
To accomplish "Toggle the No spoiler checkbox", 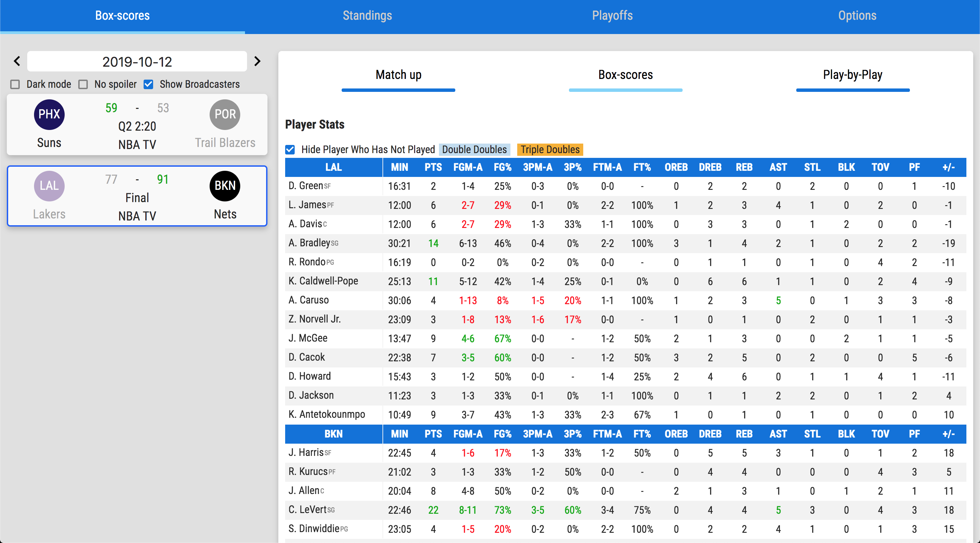I will (83, 84).
